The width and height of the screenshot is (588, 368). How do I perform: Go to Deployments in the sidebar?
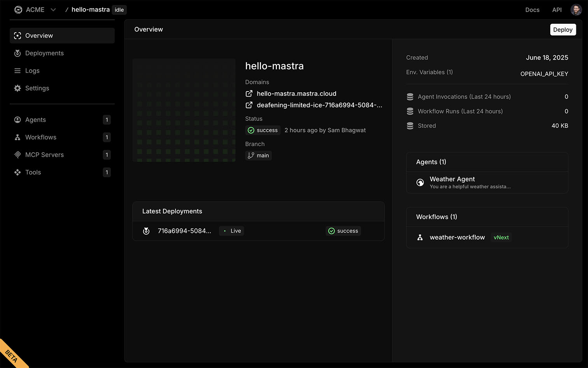44,53
